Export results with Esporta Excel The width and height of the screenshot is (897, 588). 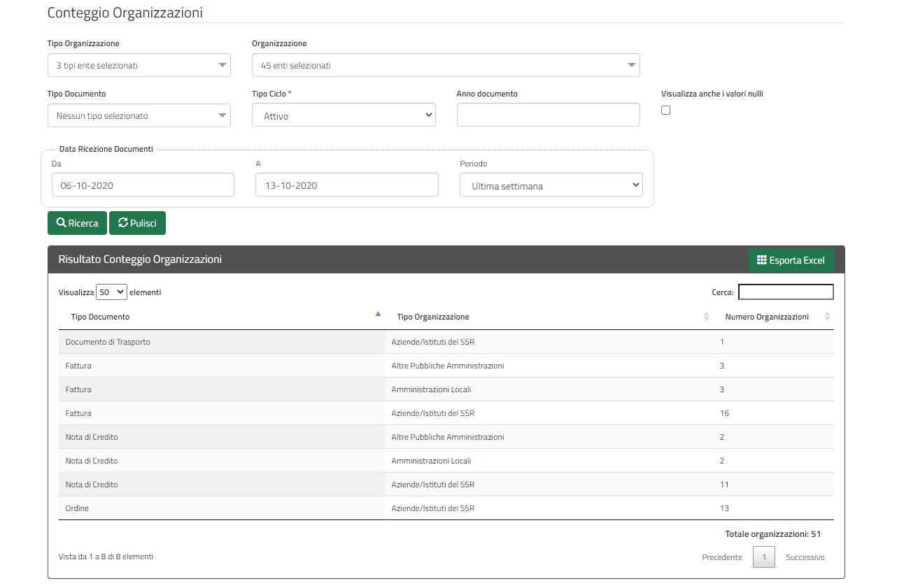click(x=791, y=260)
